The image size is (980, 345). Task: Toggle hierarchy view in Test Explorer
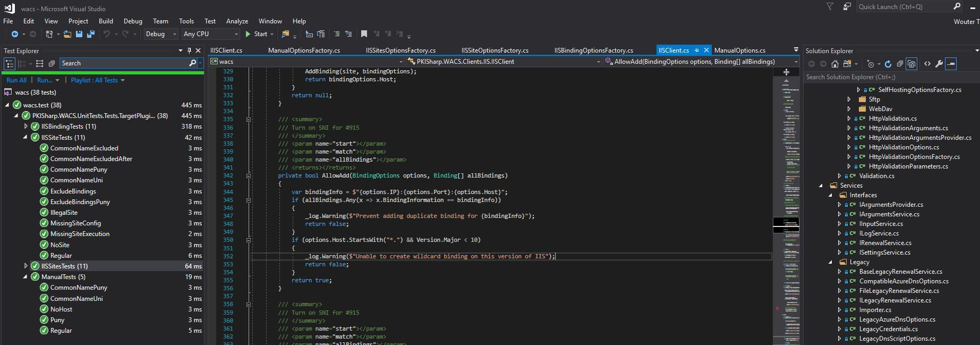[x=10, y=63]
